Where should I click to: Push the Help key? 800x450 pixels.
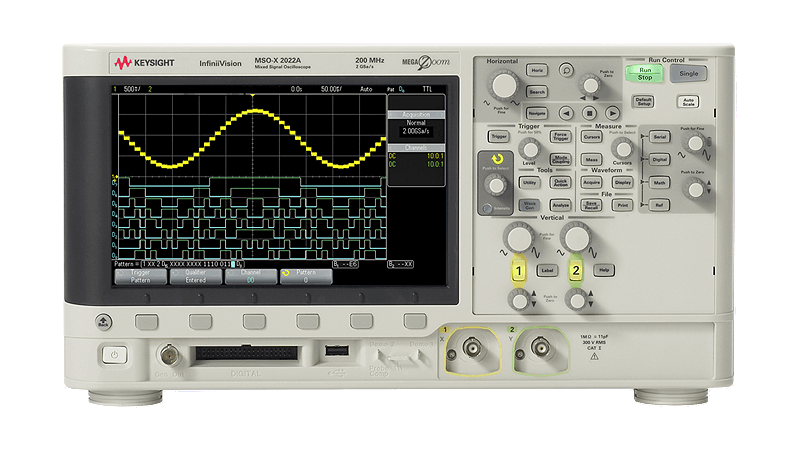604,270
